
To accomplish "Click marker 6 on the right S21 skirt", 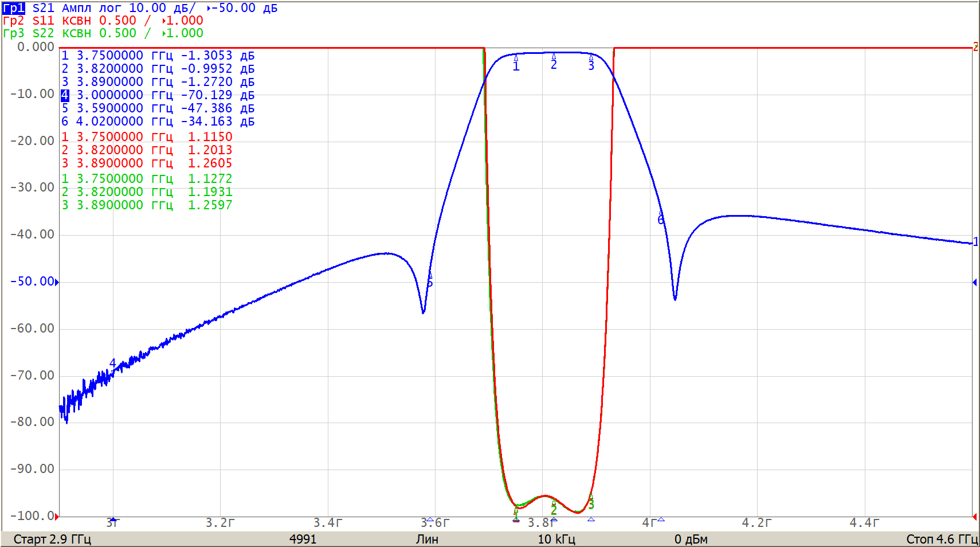I will 660,218.
